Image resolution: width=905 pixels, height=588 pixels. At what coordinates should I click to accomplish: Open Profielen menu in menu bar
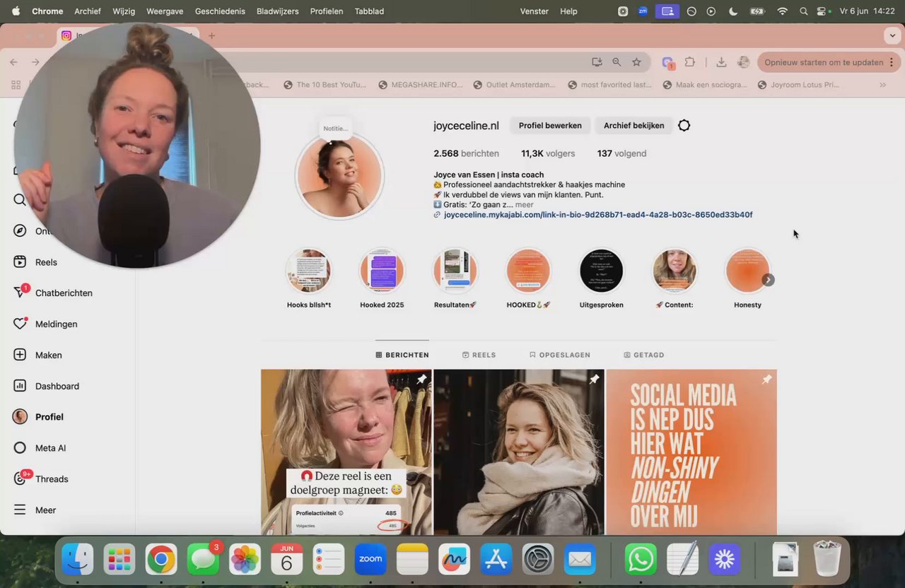tap(327, 11)
